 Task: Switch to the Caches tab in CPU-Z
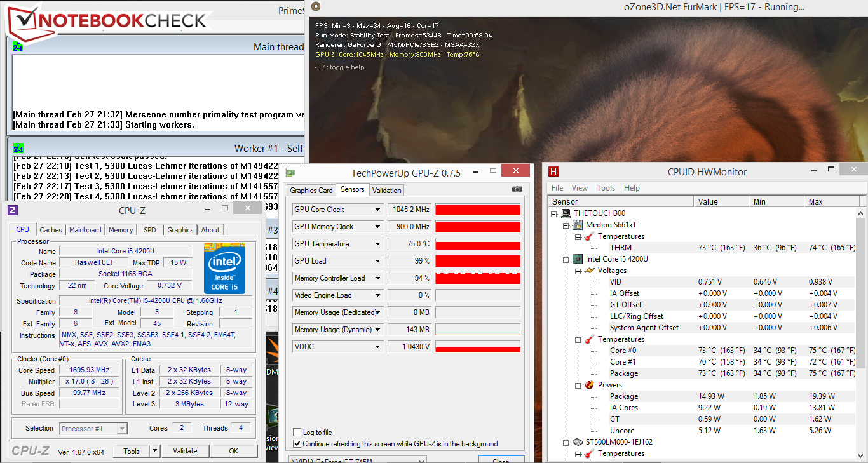pyautogui.click(x=51, y=230)
